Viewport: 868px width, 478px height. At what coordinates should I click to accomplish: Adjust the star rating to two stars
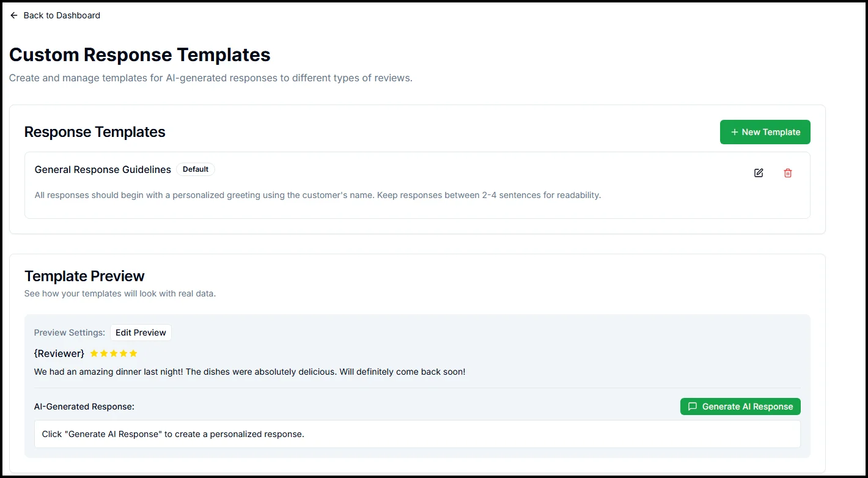(x=103, y=353)
